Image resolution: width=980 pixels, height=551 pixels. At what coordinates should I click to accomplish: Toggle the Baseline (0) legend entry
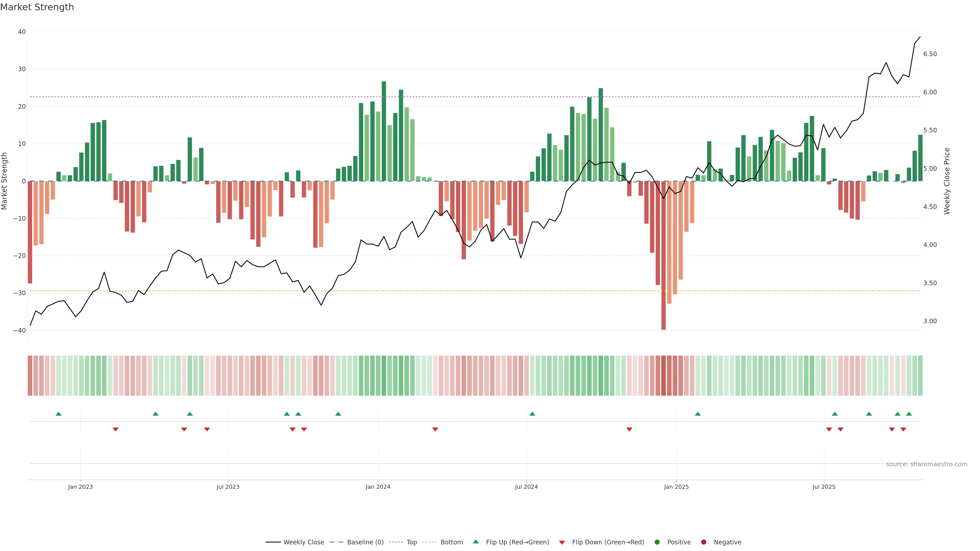point(365,542)
